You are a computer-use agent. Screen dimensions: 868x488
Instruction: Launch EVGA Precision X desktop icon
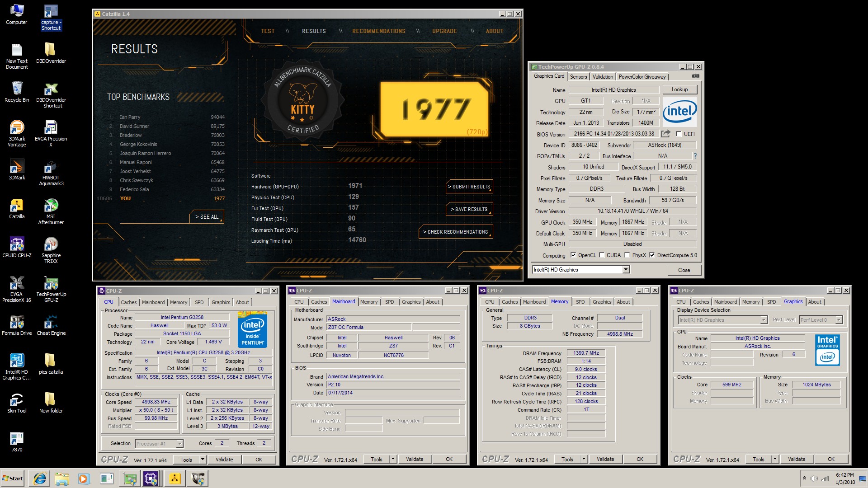click(x=51, y=134)
